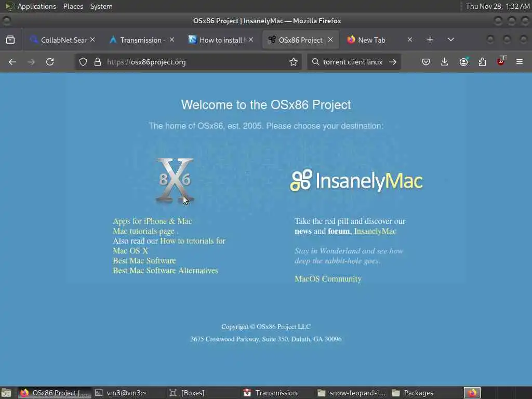The height and width of the screenshot is (399, 532).
Task: Click the torrent client linux search field
Action: tap(353, 62)
